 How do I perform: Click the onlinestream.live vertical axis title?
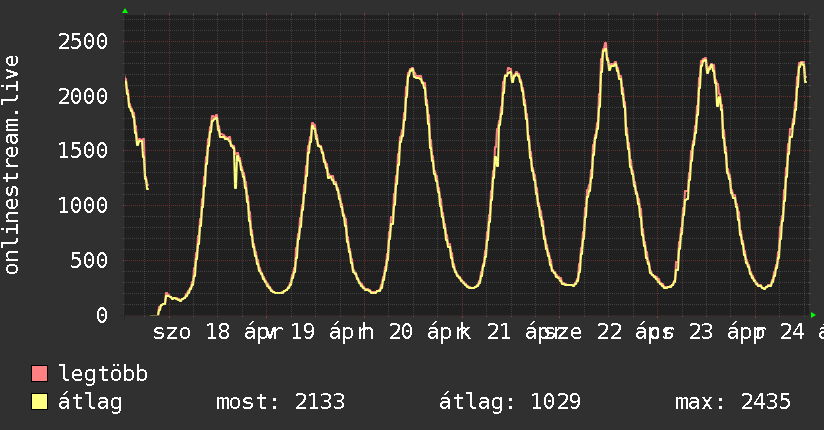pyautogui.click(x=12, y=165)
